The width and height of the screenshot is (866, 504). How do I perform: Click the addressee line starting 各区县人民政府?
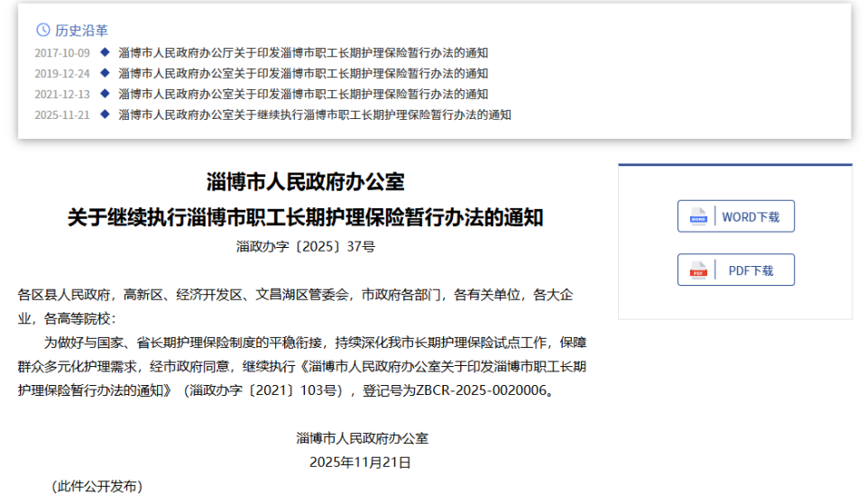tap(296, 295)
